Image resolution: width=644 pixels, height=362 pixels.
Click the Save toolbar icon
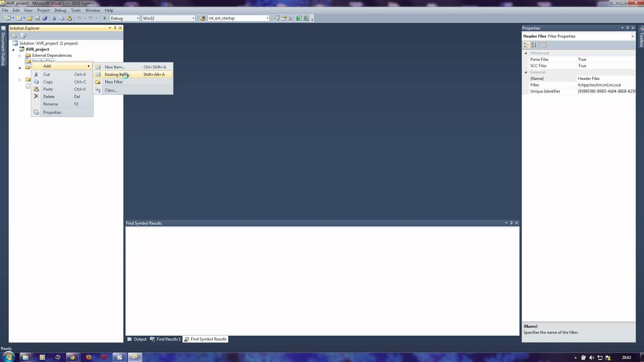(37, 18)
